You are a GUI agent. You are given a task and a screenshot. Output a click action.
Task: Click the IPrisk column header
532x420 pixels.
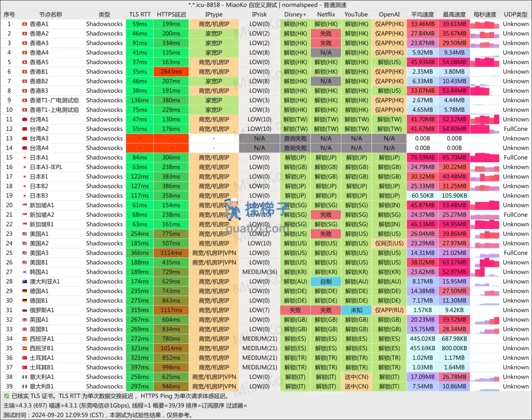tap(259, 15)
